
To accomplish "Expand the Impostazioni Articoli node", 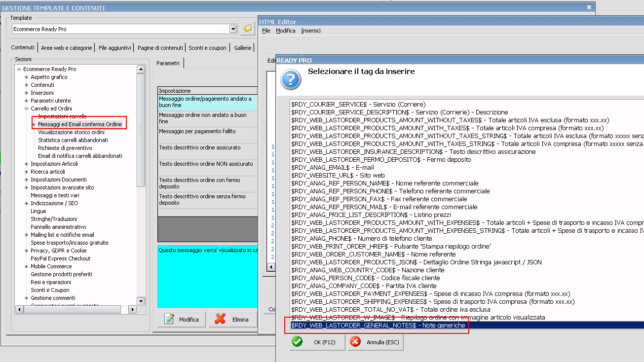I will tap(26, 164).
